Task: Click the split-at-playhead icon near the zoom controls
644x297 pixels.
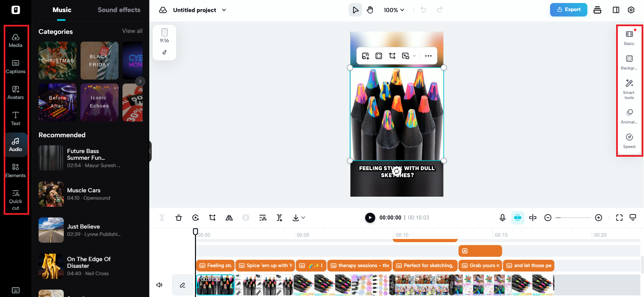Action: coord(533,218)
